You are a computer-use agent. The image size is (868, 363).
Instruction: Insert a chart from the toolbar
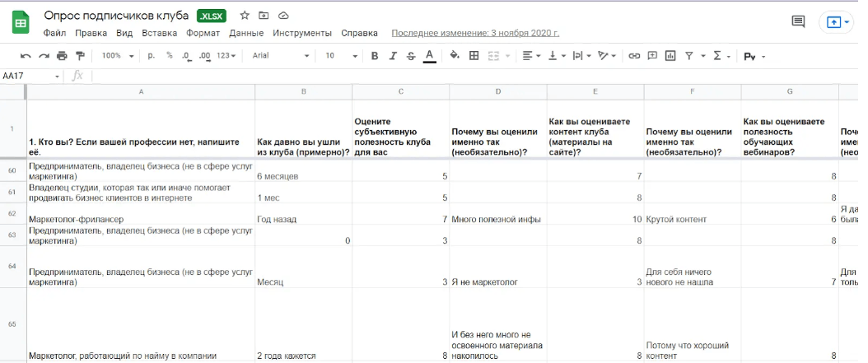[670, 56]
